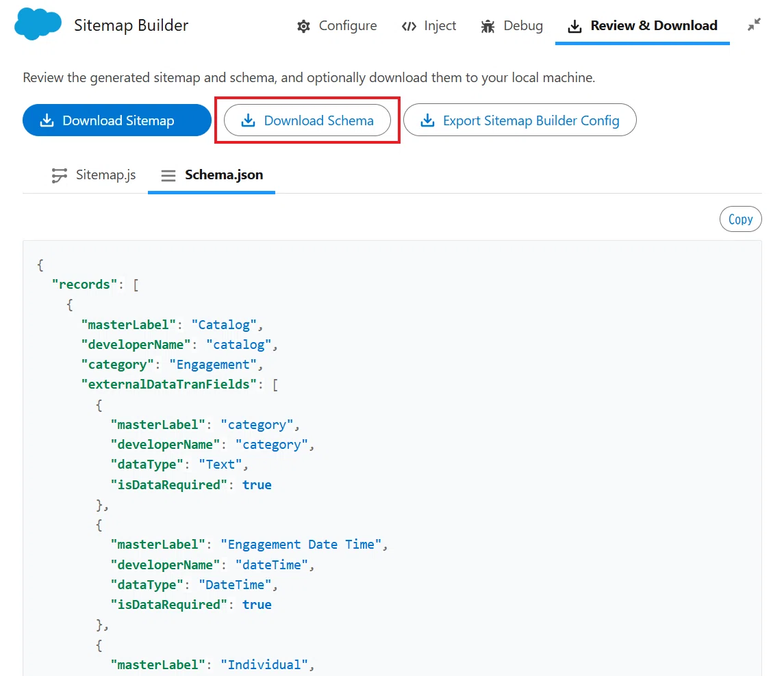Viewport: 784px width, 676px height.
Task: Export Sitemap Builder Config
Action: tap(520, 120)
